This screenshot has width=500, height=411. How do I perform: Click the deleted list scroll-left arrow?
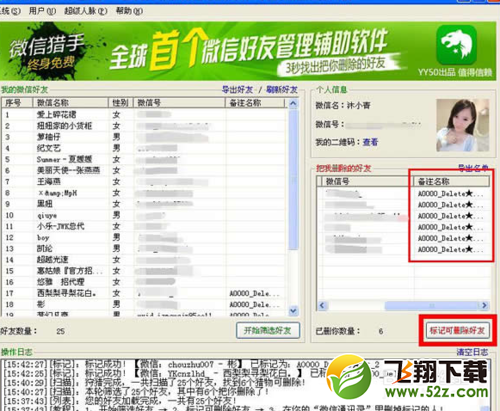coord(322,305)
